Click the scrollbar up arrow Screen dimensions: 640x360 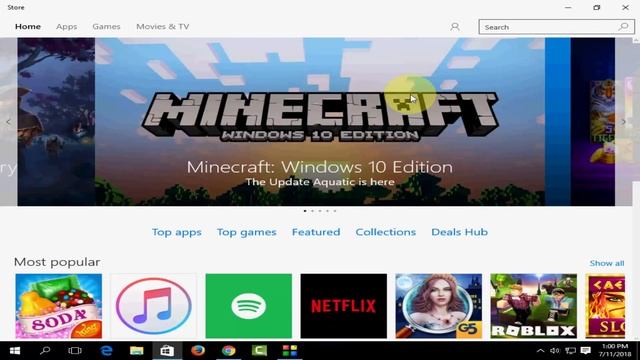click(636, 40)
